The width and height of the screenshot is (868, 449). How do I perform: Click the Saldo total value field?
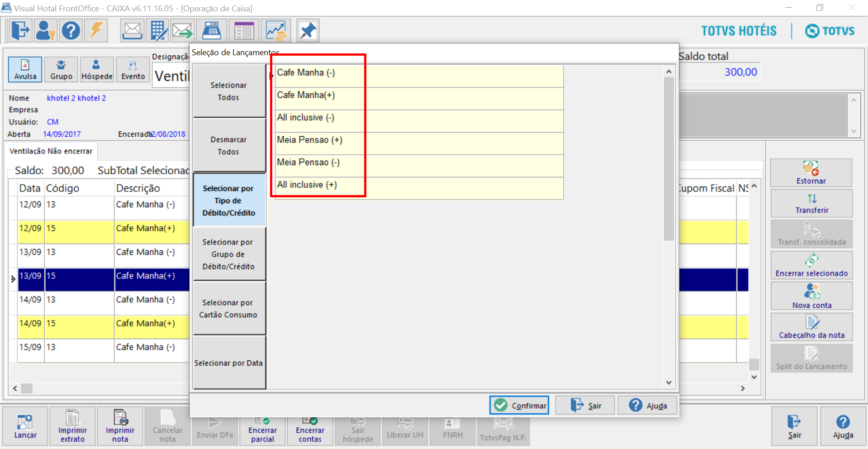pos(719,72)
